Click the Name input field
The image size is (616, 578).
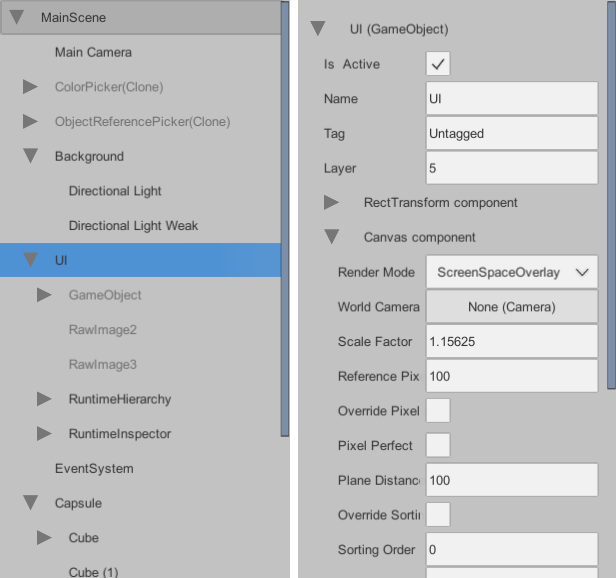[x=512, y=98]
